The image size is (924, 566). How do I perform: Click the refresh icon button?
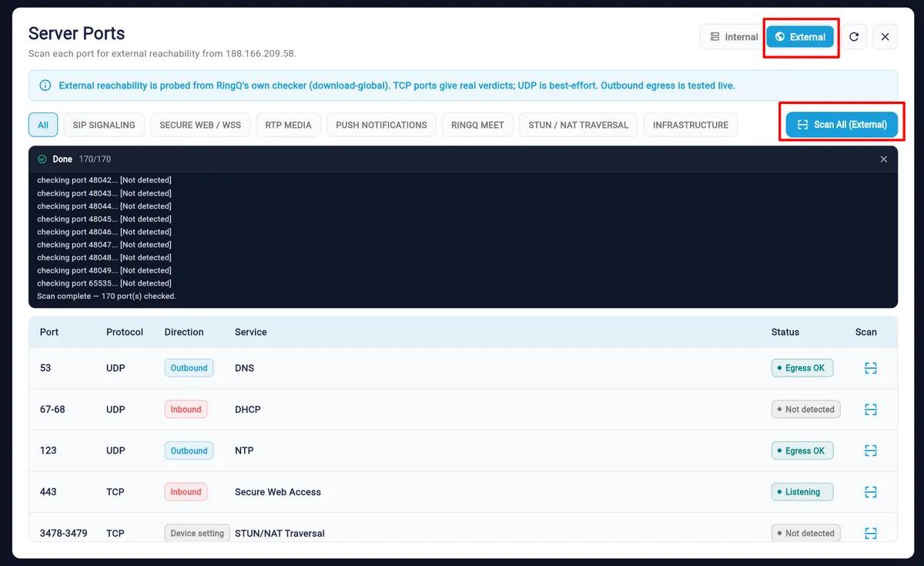pos(854,37)
